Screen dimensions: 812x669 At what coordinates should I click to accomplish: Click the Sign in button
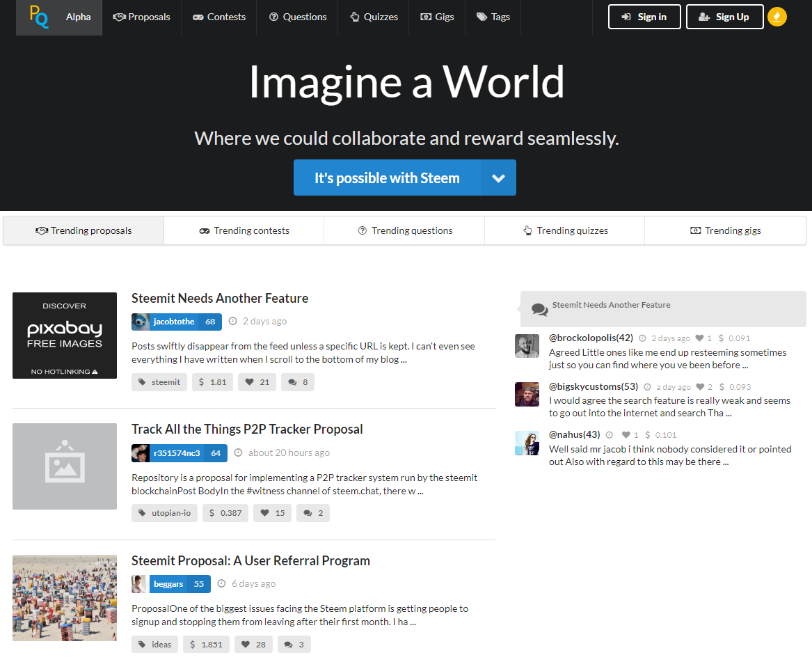pyautogui.click(x=644, y=17)
